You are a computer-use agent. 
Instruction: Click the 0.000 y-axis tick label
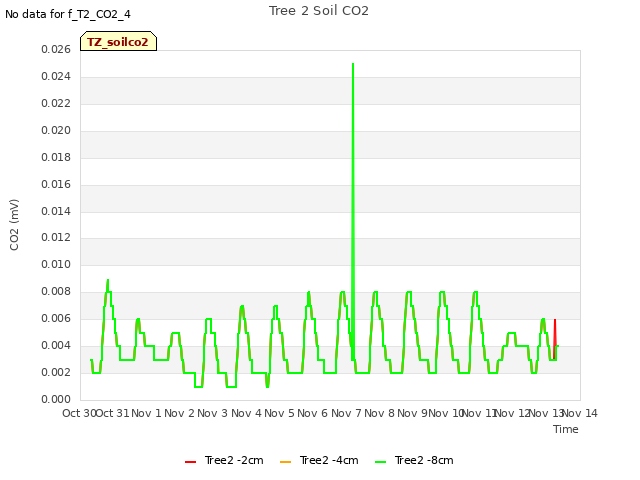(56, 399)
